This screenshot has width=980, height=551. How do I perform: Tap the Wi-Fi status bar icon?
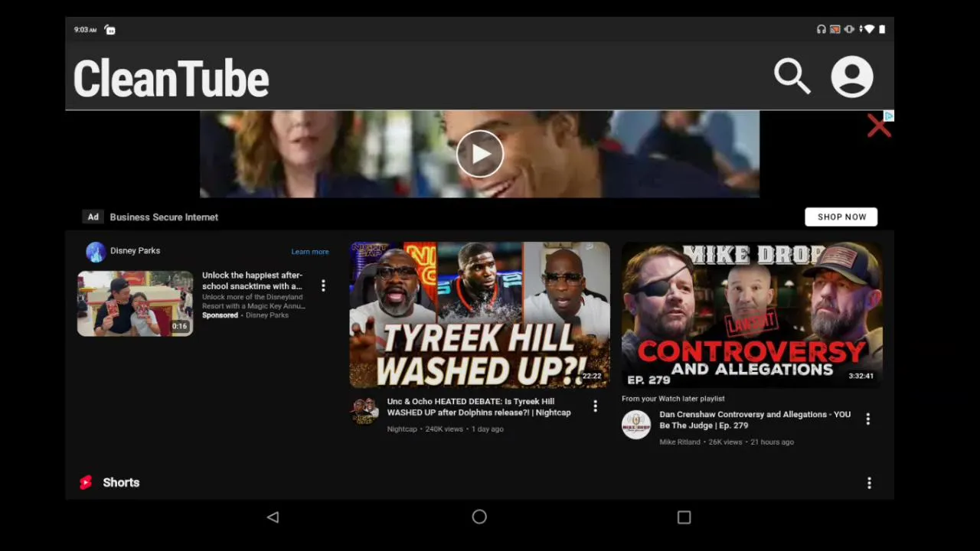point(869,29)
